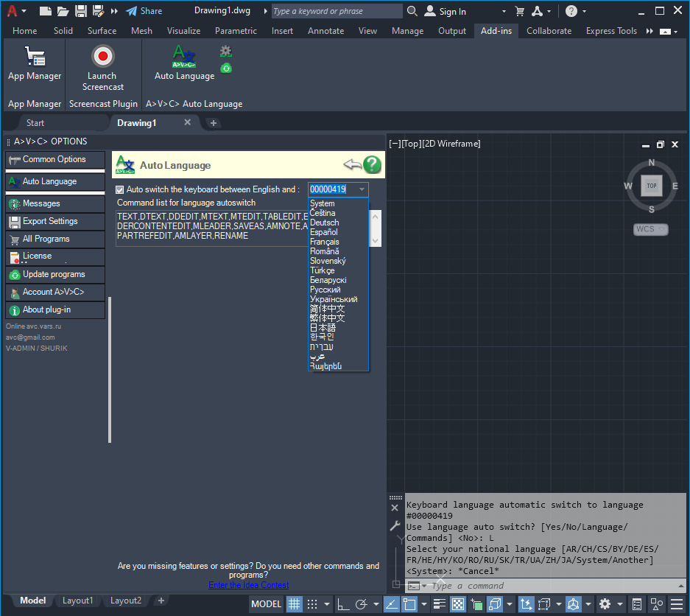The image size is (690, 616).
Task: Expand the WCS coordinate system dropdown
Action: pos(661,229)
